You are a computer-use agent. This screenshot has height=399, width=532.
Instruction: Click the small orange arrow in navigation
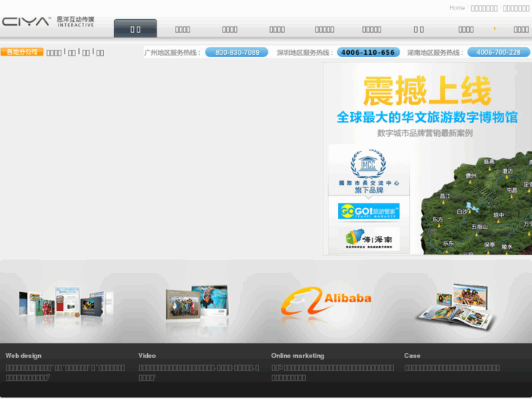[495, 29]
